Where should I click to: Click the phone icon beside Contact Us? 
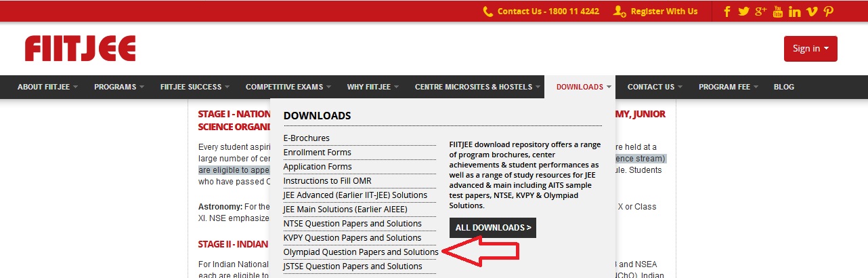[x=488, y=12]
